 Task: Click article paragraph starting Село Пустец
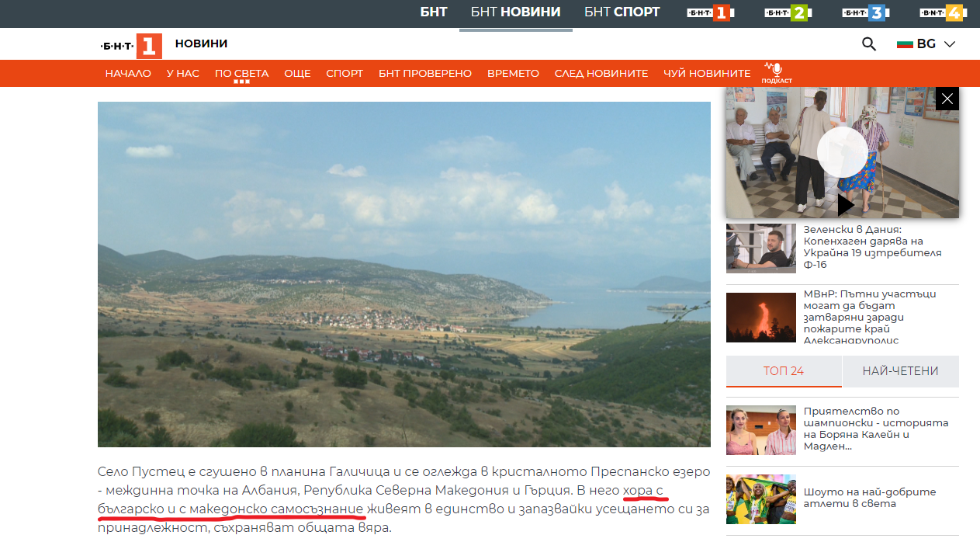pyautogui.click(x=404, y=499)
